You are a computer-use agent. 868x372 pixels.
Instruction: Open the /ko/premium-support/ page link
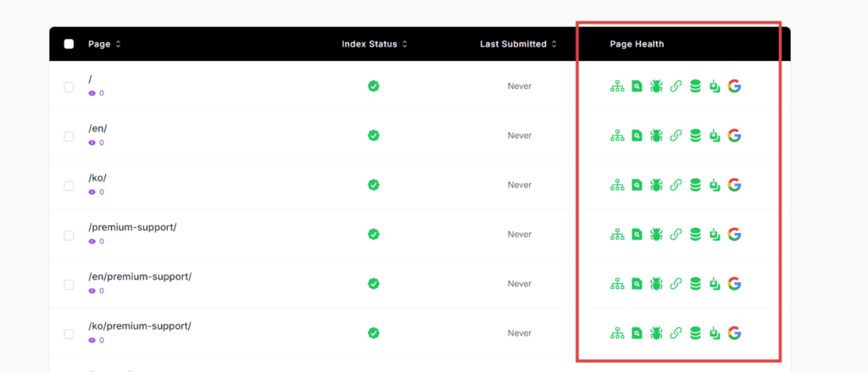(x=140, y=326)
